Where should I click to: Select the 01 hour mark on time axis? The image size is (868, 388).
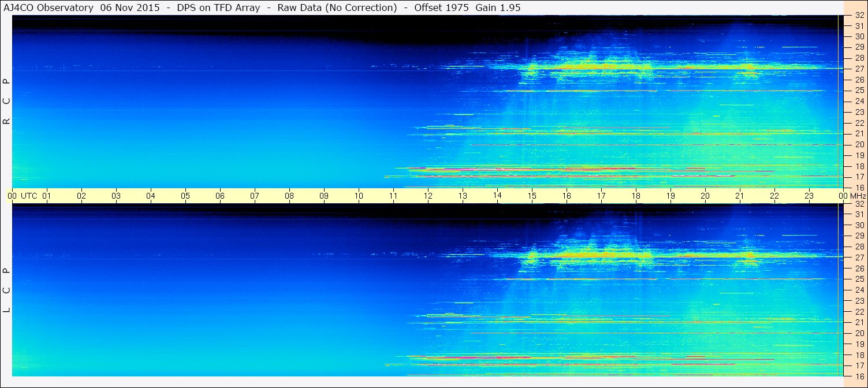47,196
